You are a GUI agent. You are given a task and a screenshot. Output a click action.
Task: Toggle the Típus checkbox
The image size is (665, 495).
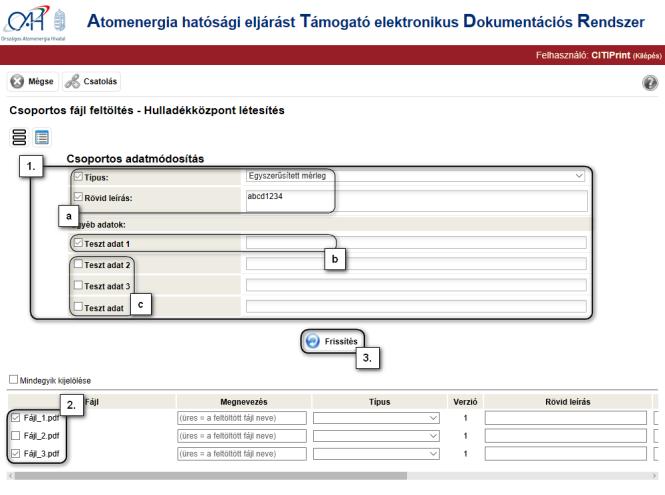click(x=78, y=176)
